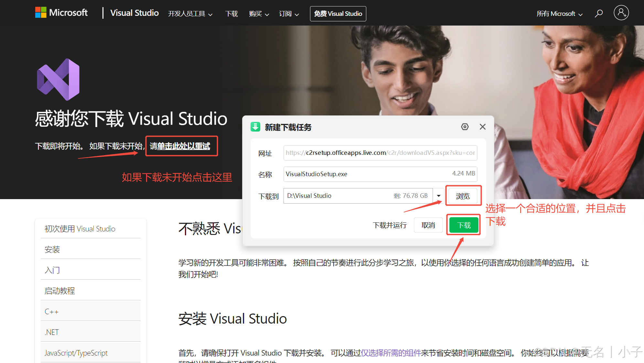
Task: Open the 所有 Microsoft dropdown
Action: click(559, 14)
